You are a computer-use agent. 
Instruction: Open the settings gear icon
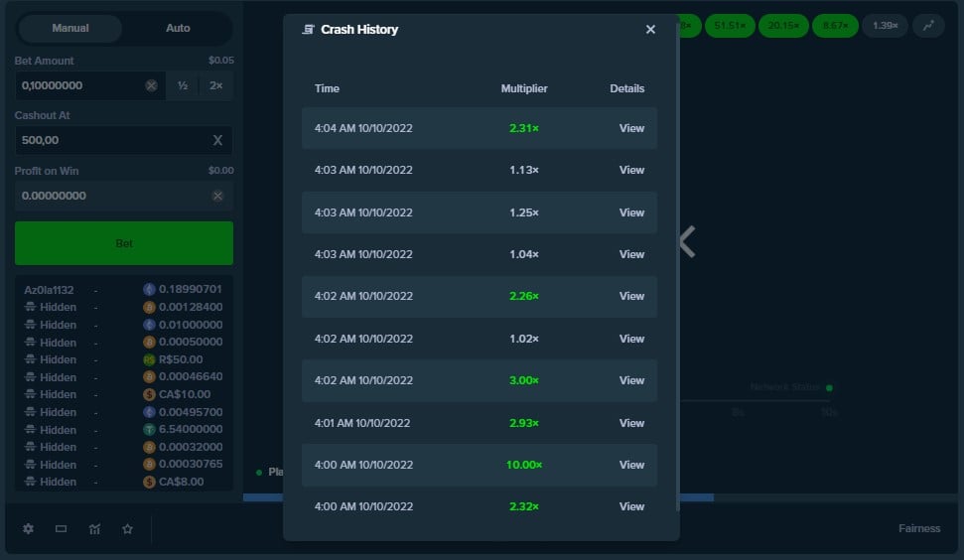(28, 529)
